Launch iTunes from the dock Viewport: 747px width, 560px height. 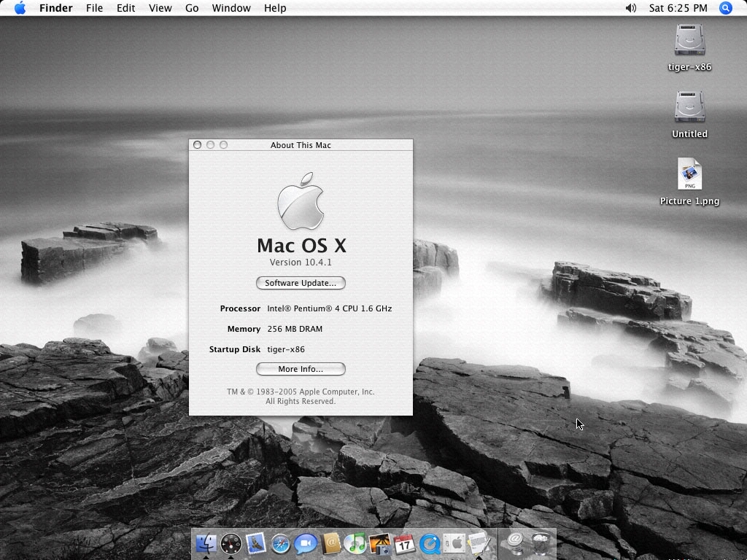pos(355,544)
